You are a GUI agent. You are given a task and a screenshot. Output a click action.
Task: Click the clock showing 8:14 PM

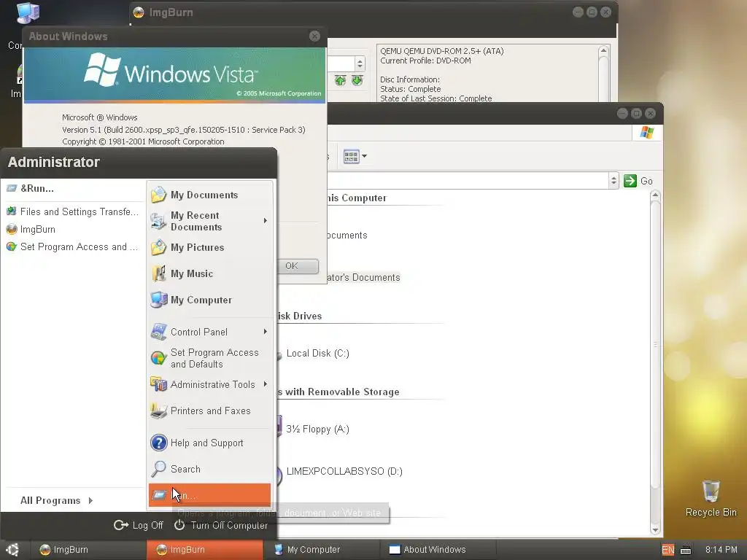tap(721, 550)
